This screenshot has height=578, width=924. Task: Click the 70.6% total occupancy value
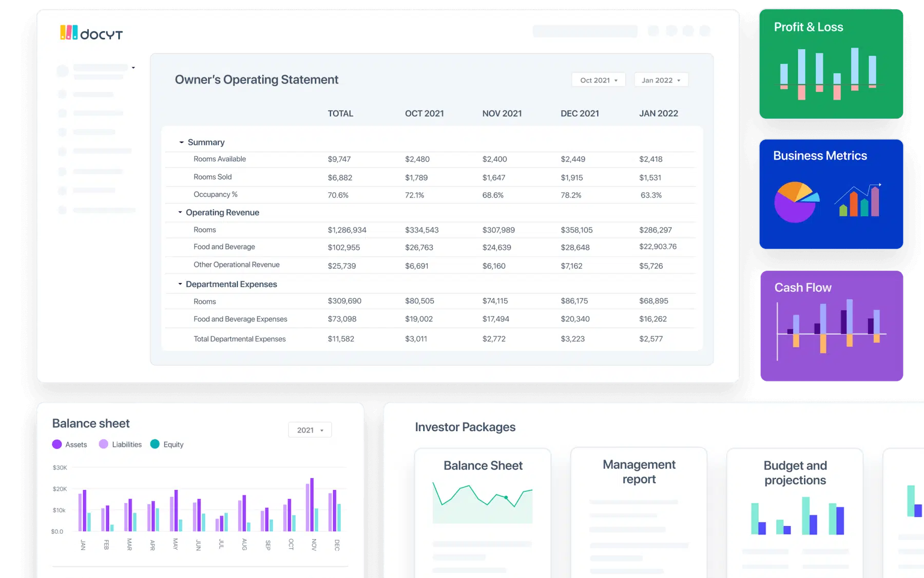click(x=338, y=195)
